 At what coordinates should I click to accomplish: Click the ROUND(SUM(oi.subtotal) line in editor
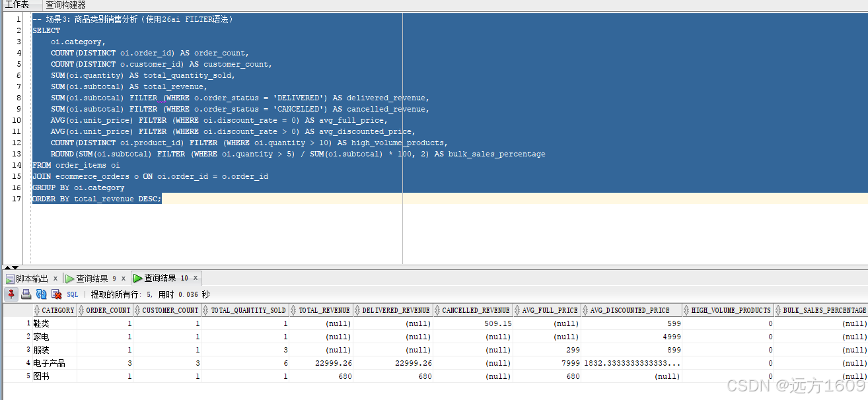298,154
